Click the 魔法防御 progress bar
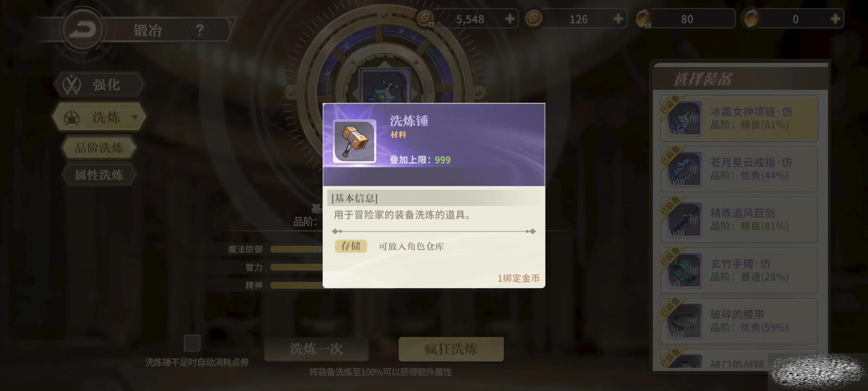868x391 pixels. (296, 249)
